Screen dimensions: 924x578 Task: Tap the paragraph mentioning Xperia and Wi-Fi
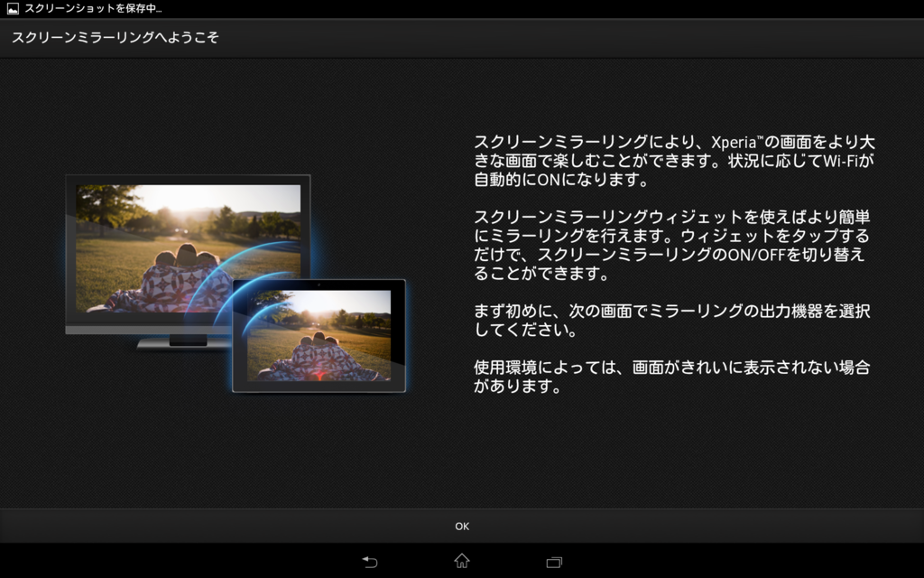click(x=674, y=161)
